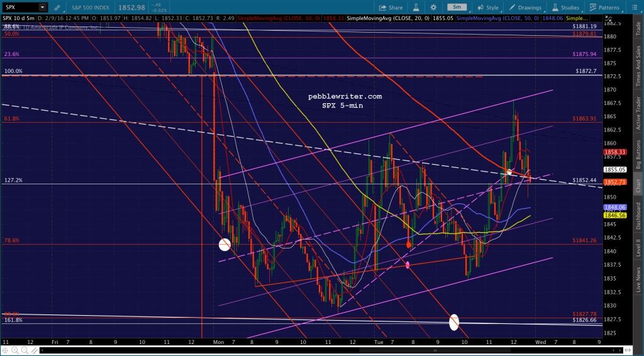644x356 pixels.
Task: Click the yellow 1846.56 price axis bubble
Action: point(614,215)
